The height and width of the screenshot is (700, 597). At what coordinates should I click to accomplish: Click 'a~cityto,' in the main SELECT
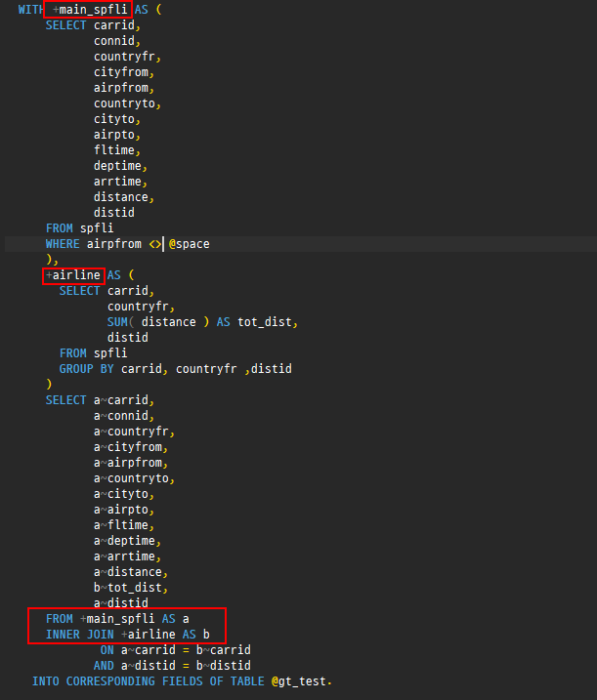124,494
